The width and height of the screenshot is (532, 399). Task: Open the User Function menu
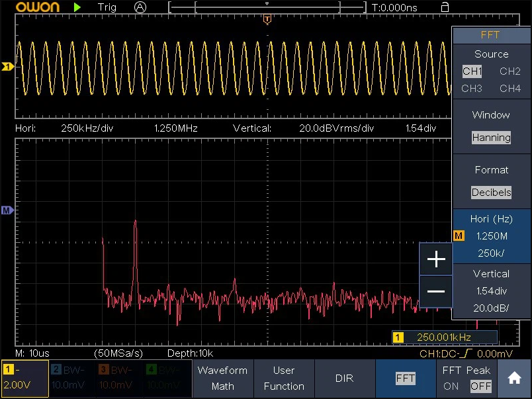284,378
